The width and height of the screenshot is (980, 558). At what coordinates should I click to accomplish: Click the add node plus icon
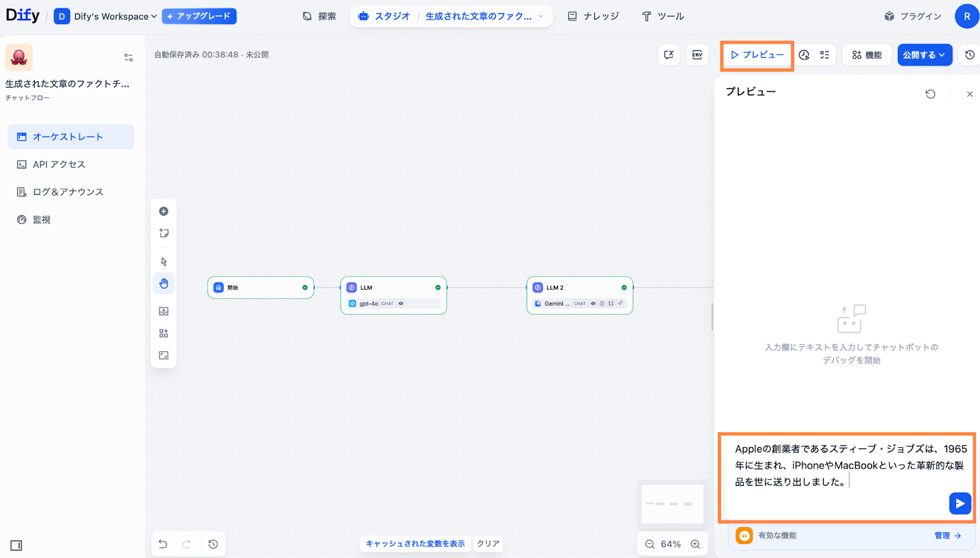(164, 211)
